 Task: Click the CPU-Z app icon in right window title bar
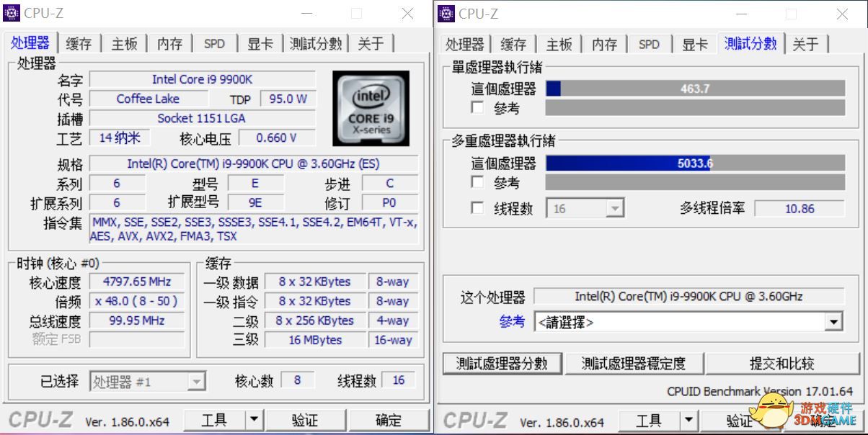click(x=446, y=13)
